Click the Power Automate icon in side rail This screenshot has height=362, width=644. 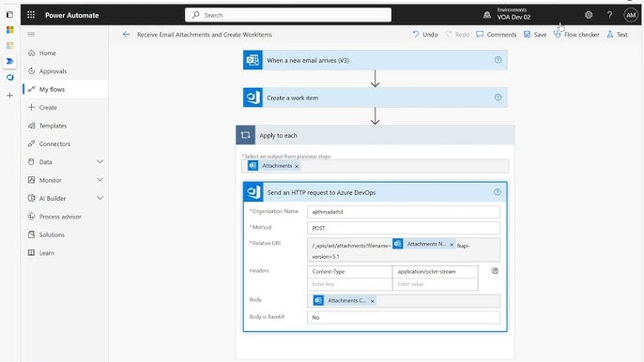point(9,61)
